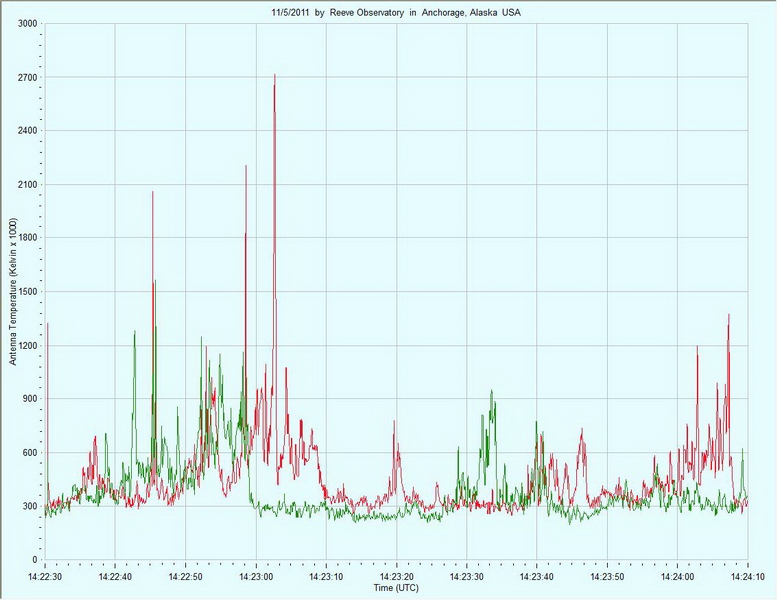Click the 0 value on the y-axis
This screenshot has height=600, width=777.
[34, 560]
